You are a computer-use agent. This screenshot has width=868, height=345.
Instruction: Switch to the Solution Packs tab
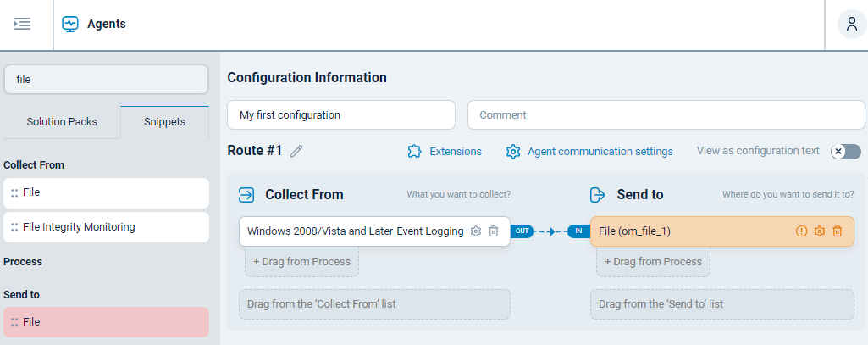62,121
